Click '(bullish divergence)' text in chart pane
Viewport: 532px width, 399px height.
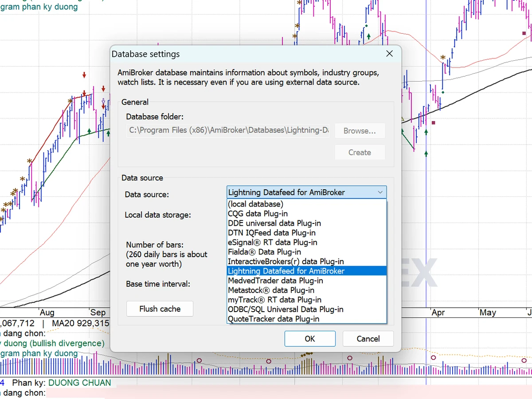pyautogui.click(x=67, y=343)
